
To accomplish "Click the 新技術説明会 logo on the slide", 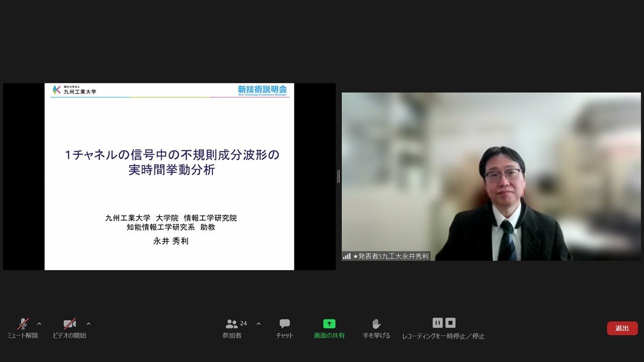I will tap(262, 90).
